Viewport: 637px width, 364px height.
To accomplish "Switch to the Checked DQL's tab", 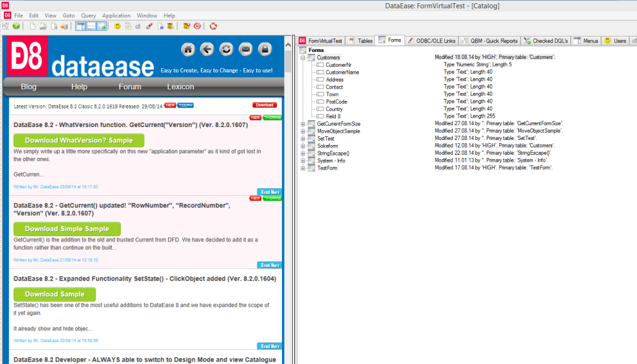I will click(x=546, y=40).
